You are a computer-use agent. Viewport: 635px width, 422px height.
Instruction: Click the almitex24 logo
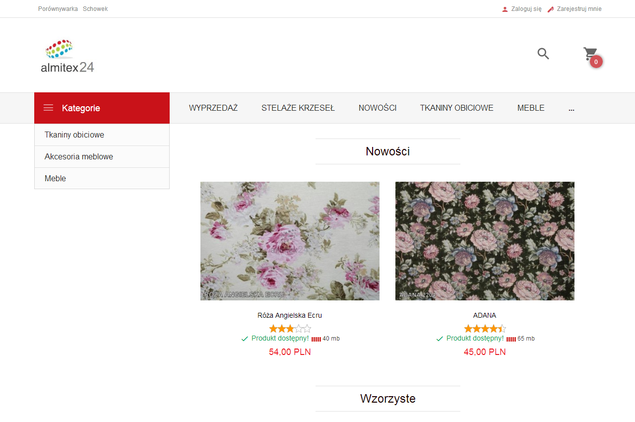click(x=68, y=57)
